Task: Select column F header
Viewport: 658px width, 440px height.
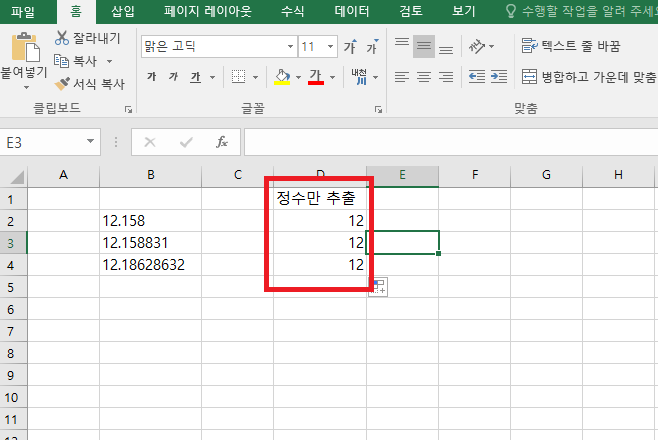Action: (475, 175)
